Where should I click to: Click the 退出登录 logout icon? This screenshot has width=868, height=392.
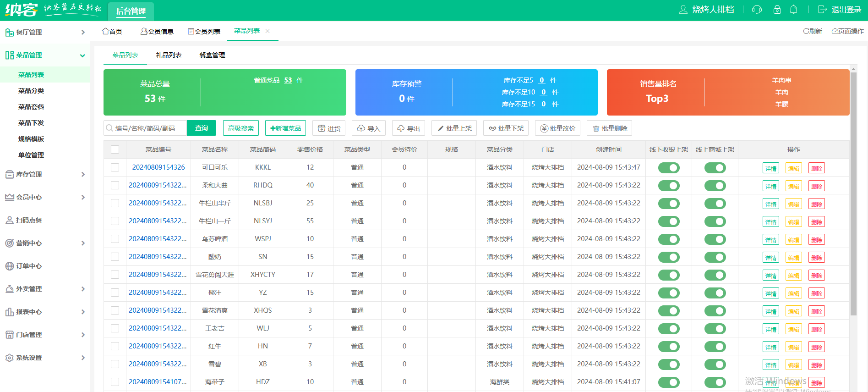coord(822,10)
